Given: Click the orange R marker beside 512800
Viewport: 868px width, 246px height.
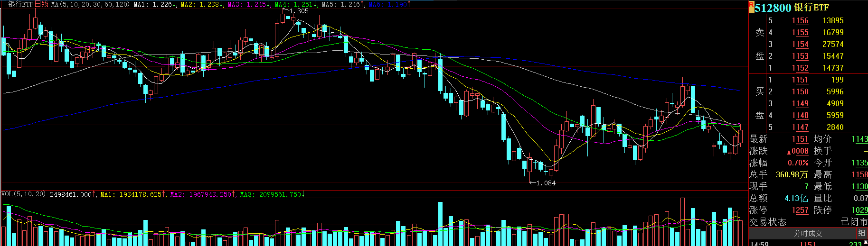Looking at the screenshot, I should [x=751, y=7].
